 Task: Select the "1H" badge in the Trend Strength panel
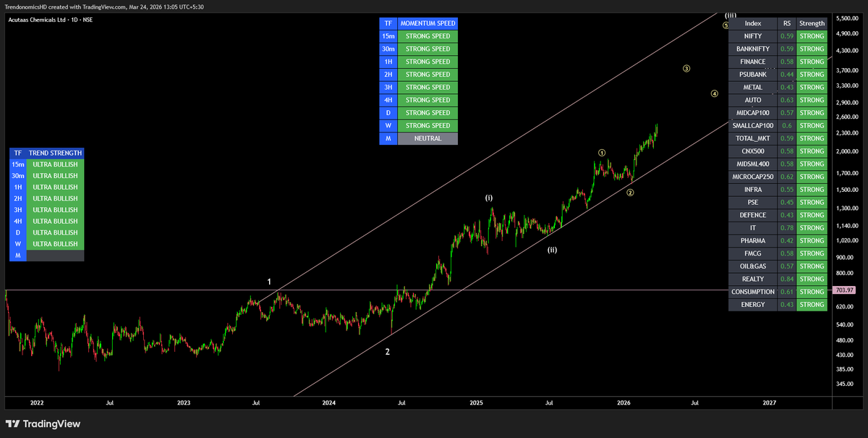pyautogui.click(x=18, y=187)
